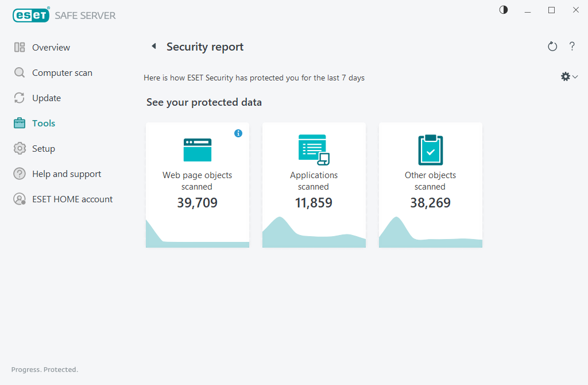This screenshot has width=588, height=385.
Task: Click the 'Progress. Protected.' slogan
Action: [x=45, y=369]
